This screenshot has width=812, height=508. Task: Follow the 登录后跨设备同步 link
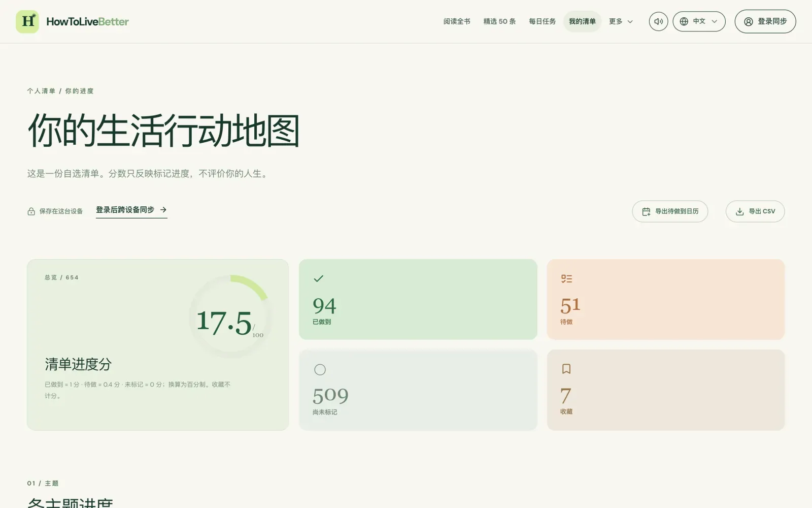coord(131,210)
